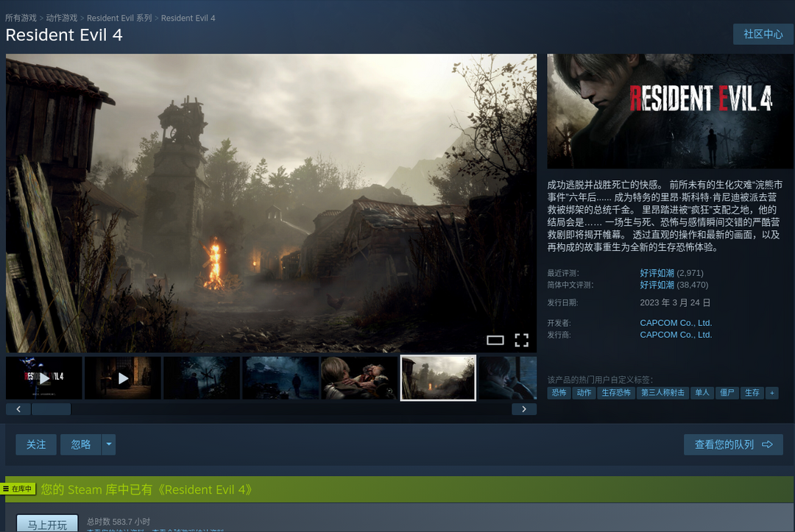Viewport: 795px width, 532px height.
Task: Click the Resident Evil 4 header image
Action: [x=671, y=111]
